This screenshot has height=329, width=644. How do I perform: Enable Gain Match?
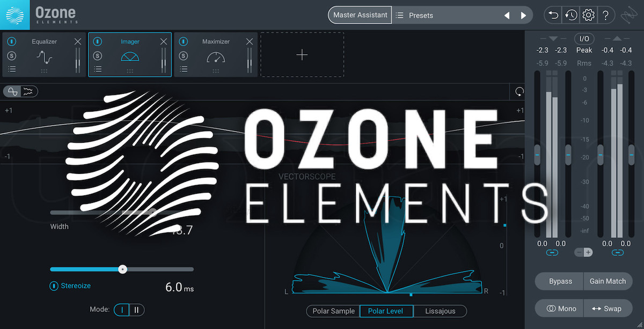pos(608,281)
